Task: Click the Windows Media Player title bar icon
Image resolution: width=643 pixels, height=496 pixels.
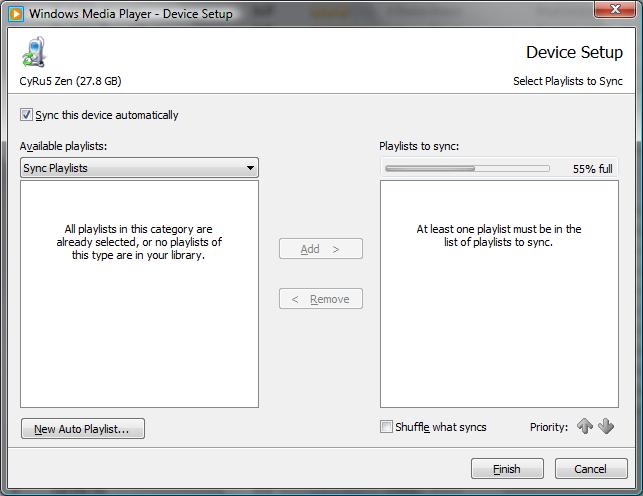Action: [x=16, y=14]
